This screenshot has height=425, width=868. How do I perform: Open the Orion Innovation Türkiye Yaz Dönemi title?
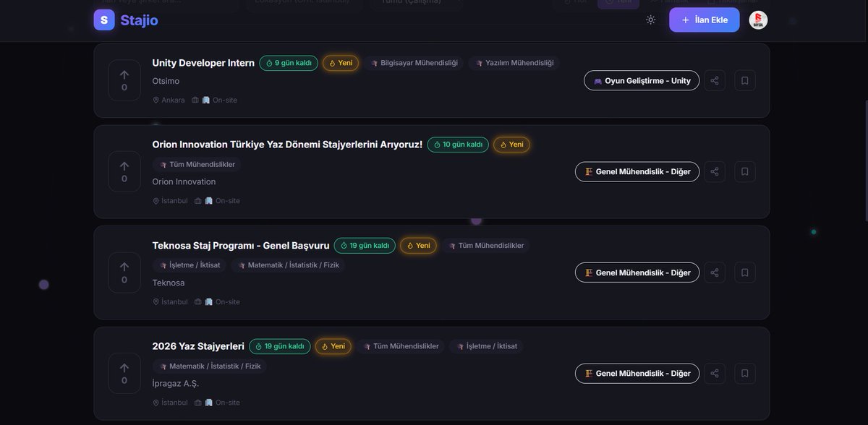[x=287, y=145]
